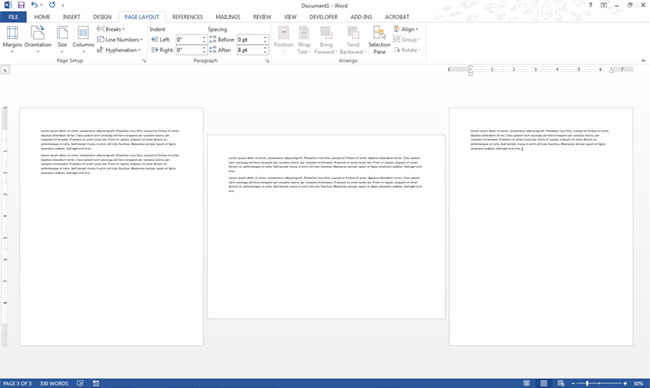
Task: Click the landscape page 2 thumbnail
Action: point(326,227)
